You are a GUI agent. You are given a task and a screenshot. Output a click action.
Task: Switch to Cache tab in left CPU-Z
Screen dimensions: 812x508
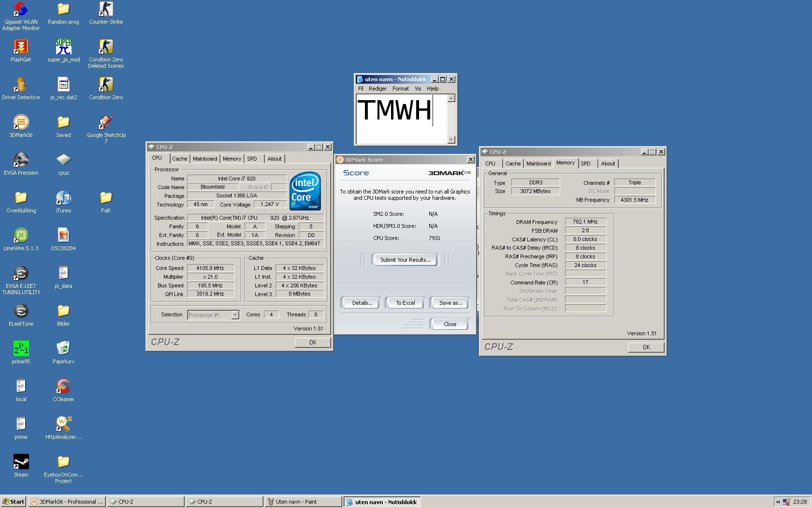pos(179,159)
